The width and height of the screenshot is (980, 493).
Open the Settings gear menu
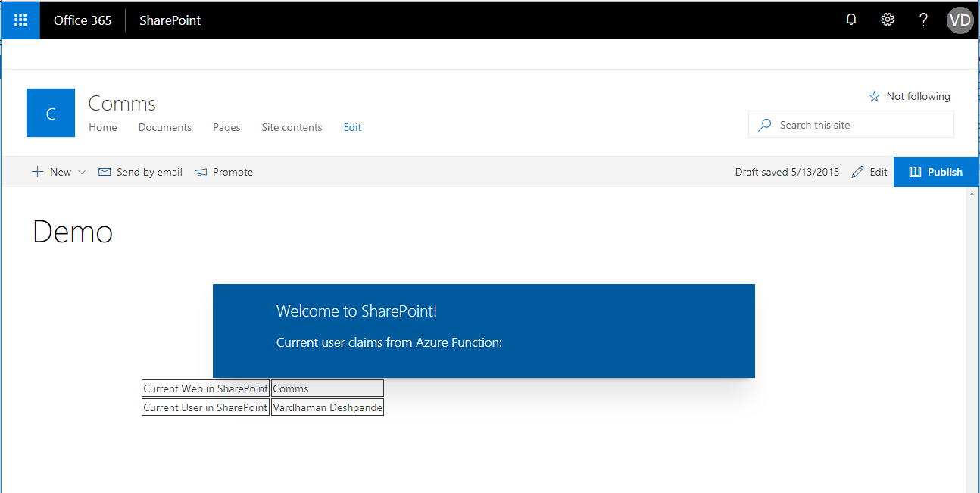tap(887, 20)
